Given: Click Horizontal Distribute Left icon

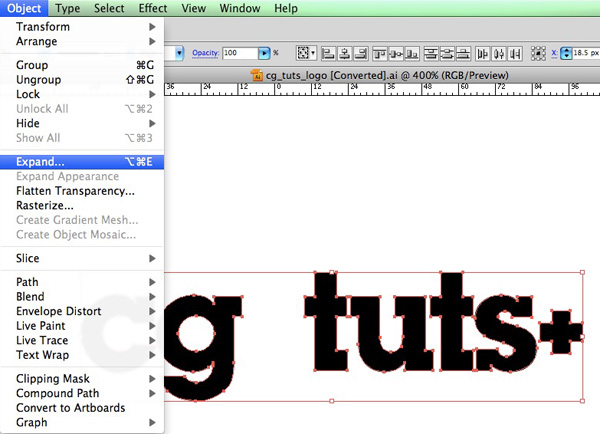Looking at the screenshot, I should point(483,54).
